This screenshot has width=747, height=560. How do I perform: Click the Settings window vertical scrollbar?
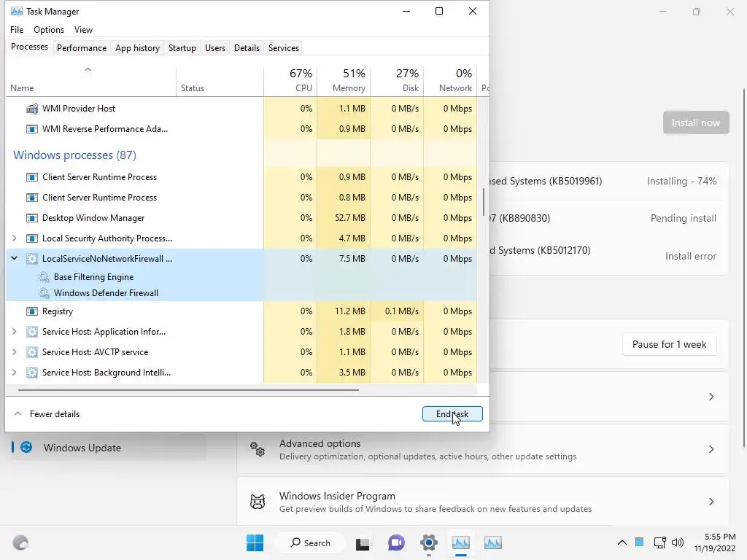[x=744, y=268]
